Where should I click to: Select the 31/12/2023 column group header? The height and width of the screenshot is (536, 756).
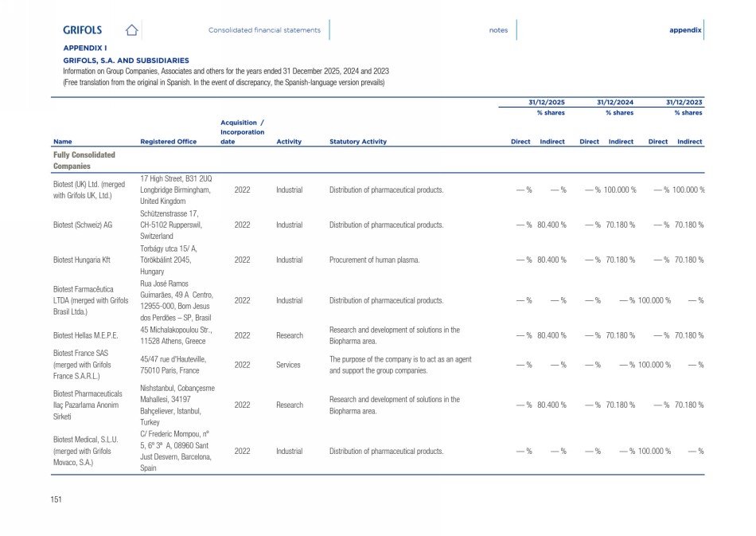pos(684,103)
